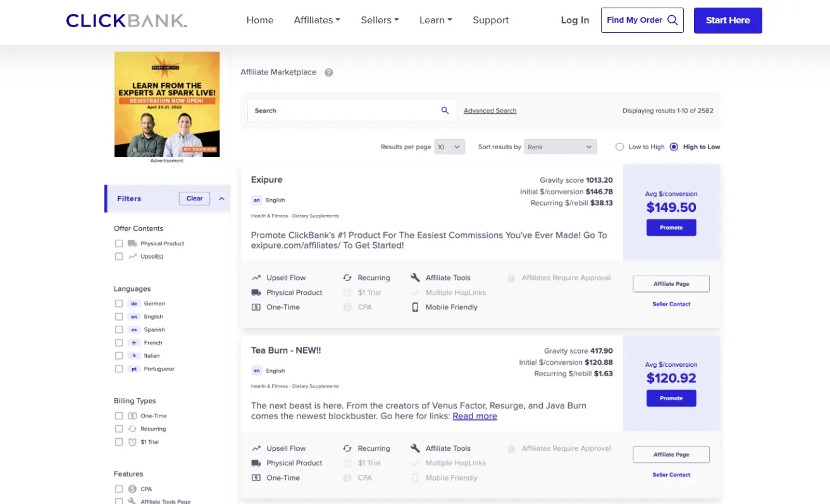This screenshot has height=504, width=830.
Task: Click the ClickBank logo
Action: click(127, 20)
